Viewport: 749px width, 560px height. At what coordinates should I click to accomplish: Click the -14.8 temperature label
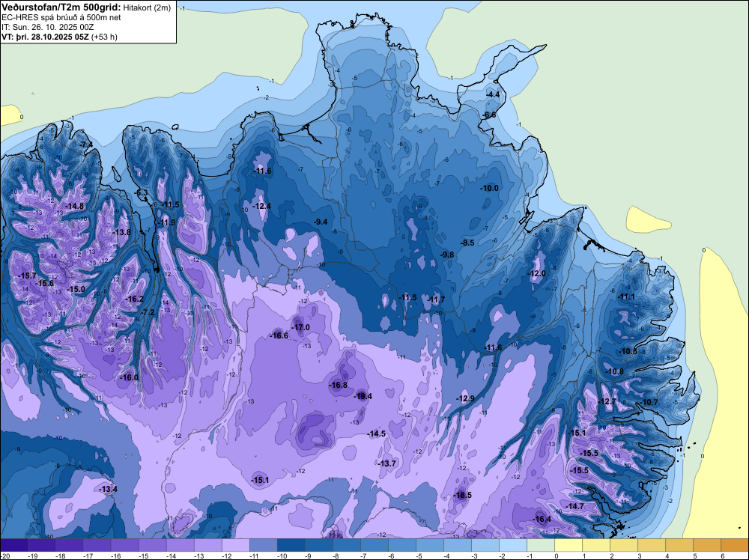pos(74,206)
